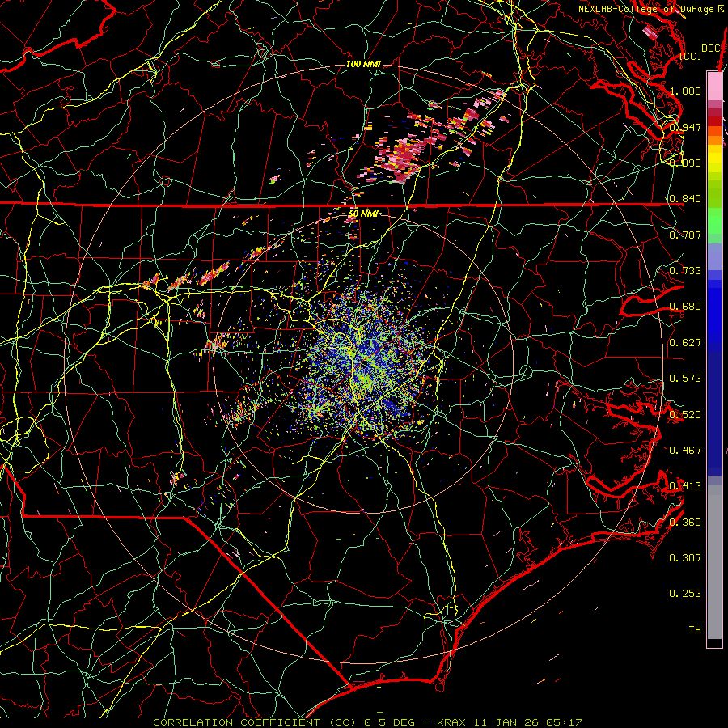Click the DCC [CC] scale heading
Image resolution: width=728 pixels, height=728 pixels.
click(x=700, y=52)
